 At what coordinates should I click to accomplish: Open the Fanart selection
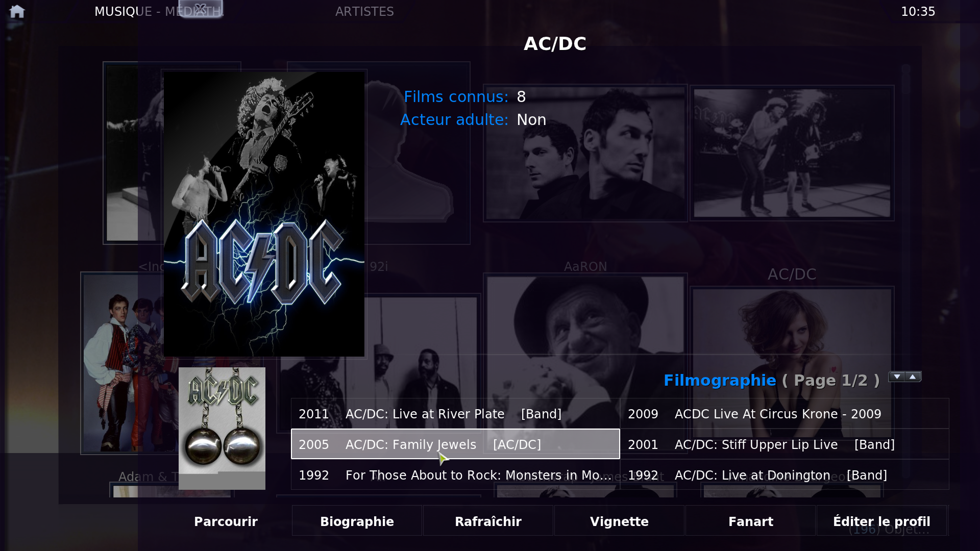pos(750,521)
